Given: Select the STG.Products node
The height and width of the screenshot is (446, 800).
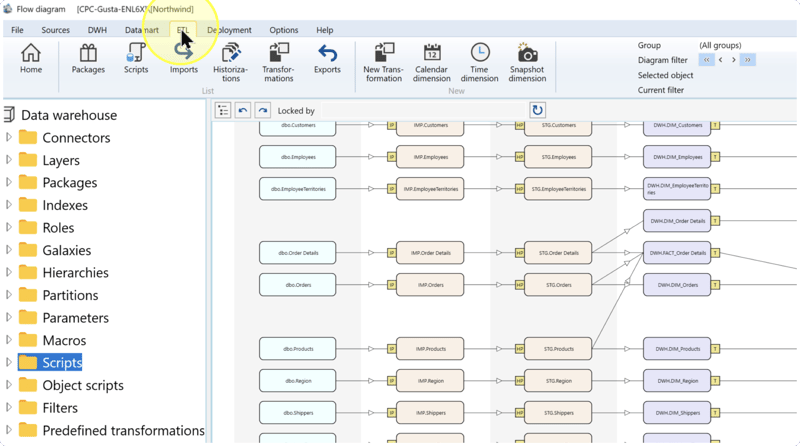Looking at the screenshot, I should pyautogui.click(x=558, y=349).
